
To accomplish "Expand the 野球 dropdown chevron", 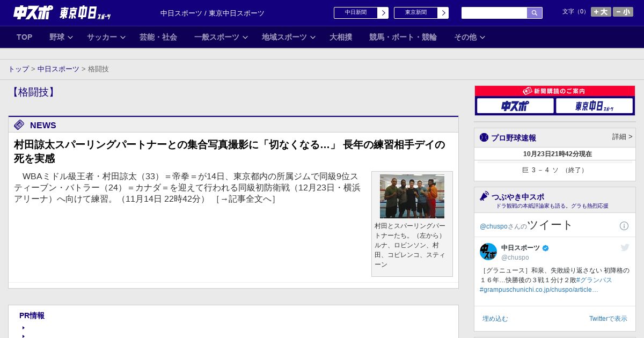I will (x=70, y=38).
